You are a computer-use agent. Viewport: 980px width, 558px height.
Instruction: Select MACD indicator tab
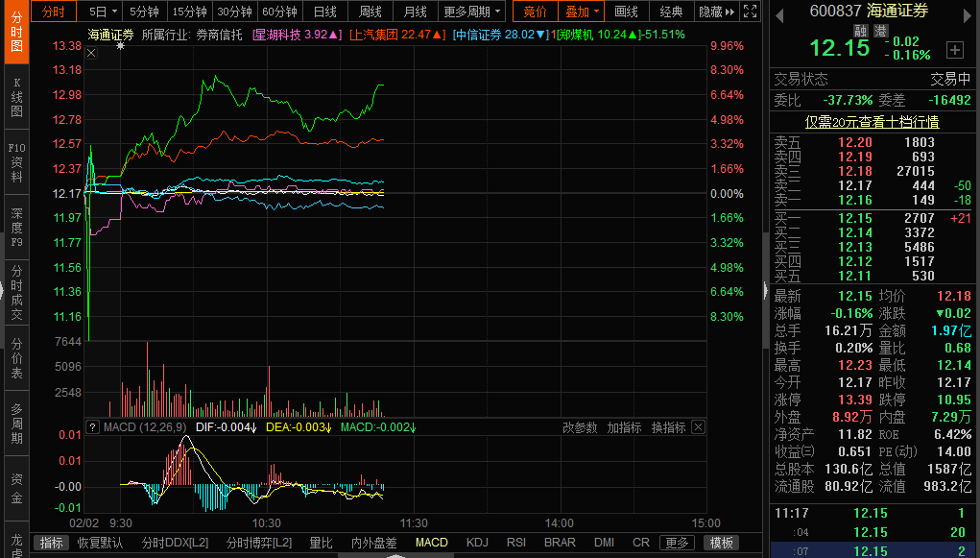click(x=431, y=543)
